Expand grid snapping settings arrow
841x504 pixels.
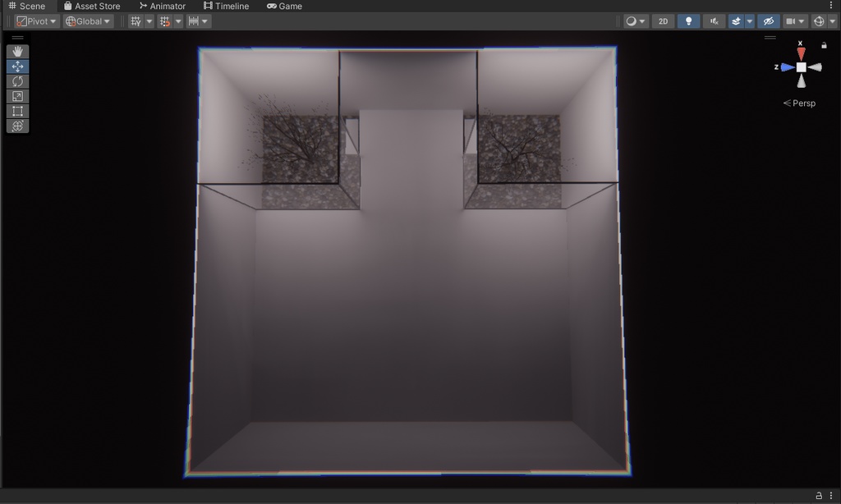point(178,21)
